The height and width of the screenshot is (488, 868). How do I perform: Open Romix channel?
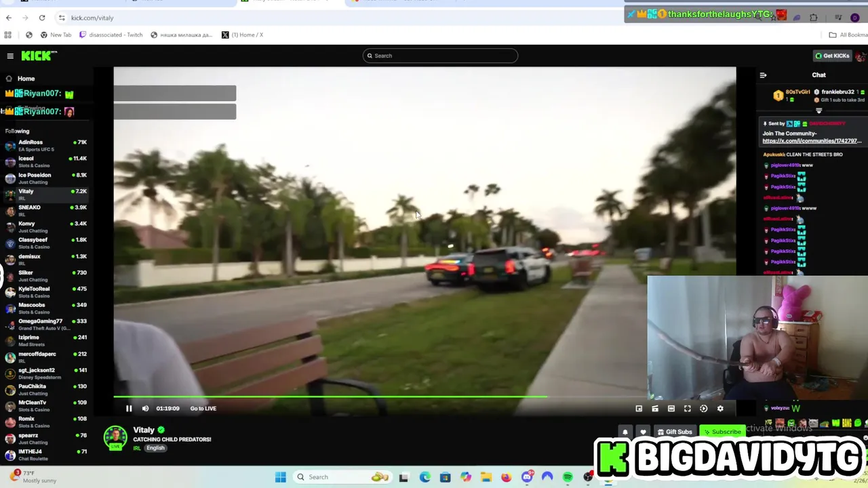45,422
